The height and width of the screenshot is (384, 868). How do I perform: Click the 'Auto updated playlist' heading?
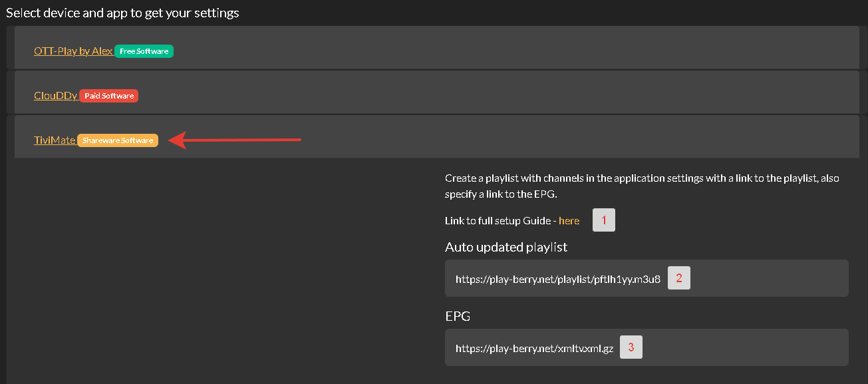tap(506, 247)
